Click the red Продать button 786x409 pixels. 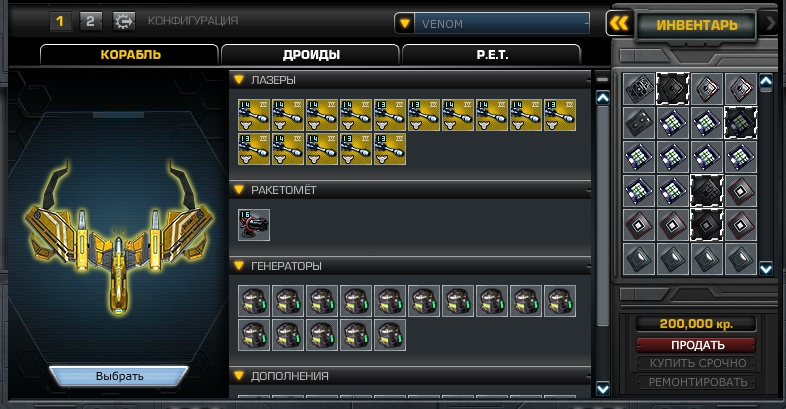696,345
